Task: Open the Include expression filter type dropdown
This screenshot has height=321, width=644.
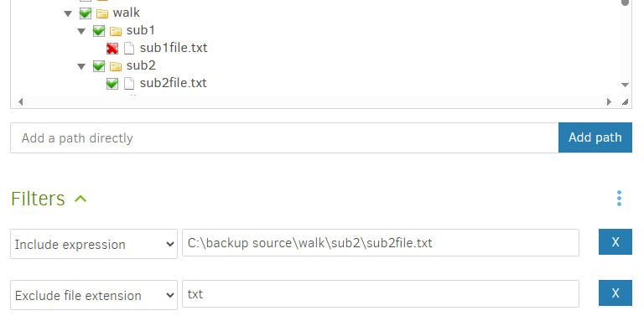Action: click(94, 244)
